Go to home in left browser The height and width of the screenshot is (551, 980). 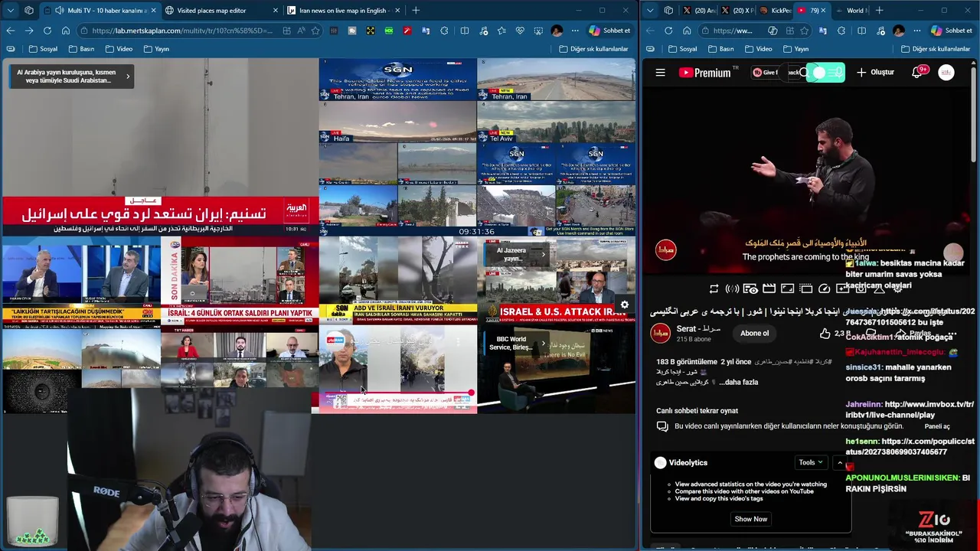[66, 31]
